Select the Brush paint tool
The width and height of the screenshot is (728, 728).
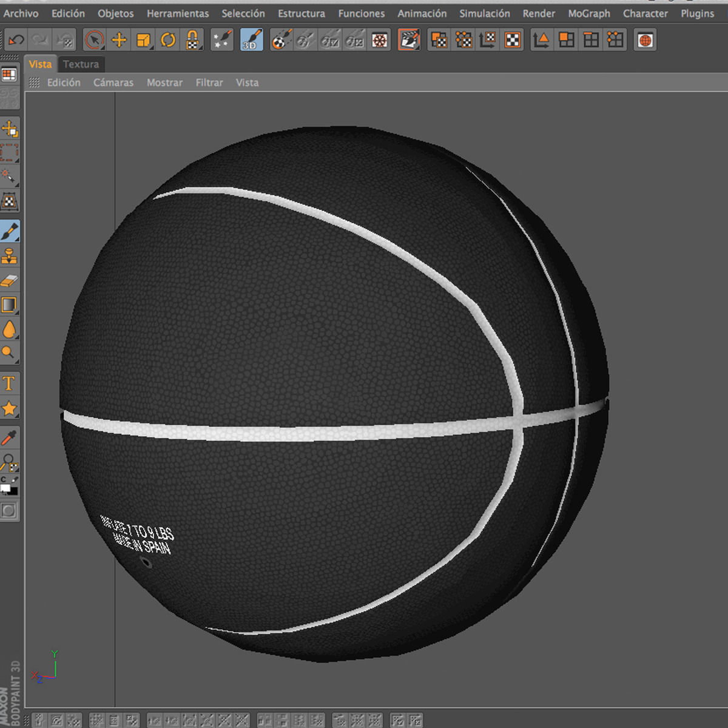10,231
